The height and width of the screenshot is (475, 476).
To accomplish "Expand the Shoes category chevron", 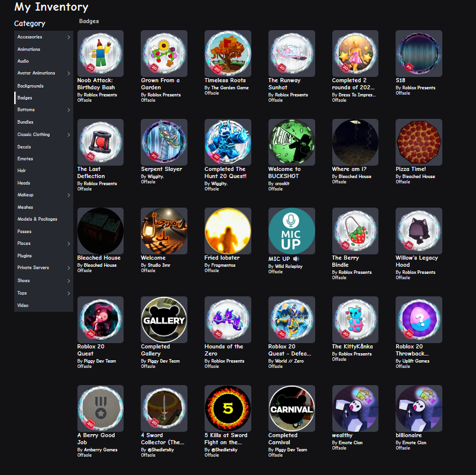I will point(69,281).
